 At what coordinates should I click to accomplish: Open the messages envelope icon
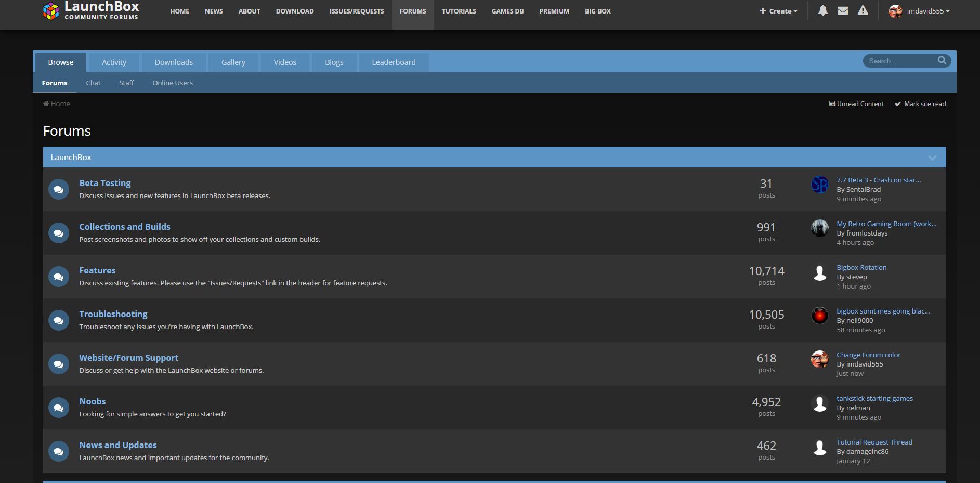pos(843,10)
